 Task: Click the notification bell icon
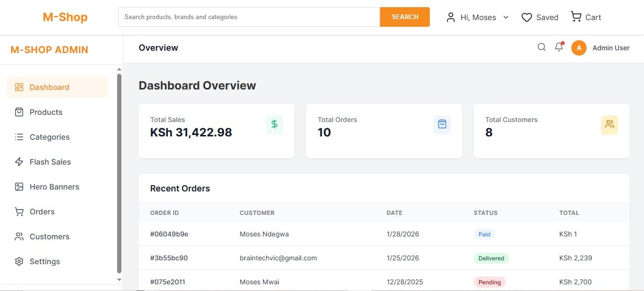(x=559, y=47)
